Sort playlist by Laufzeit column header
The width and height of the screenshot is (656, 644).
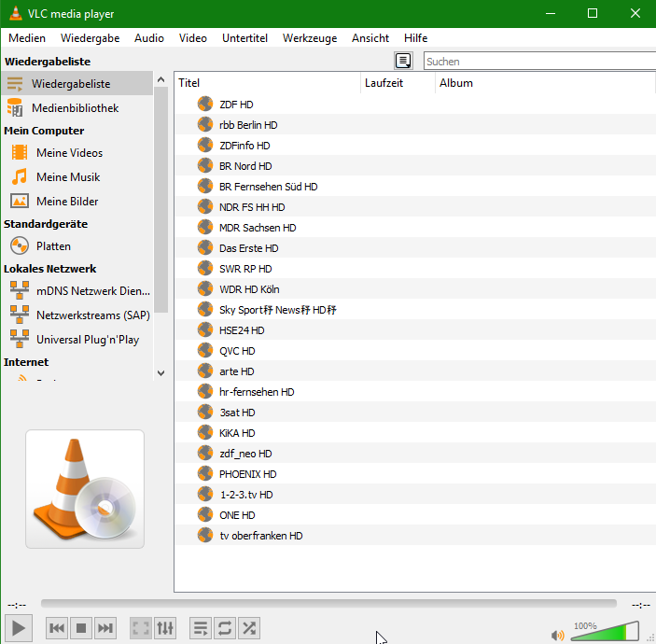click(398, 83)
